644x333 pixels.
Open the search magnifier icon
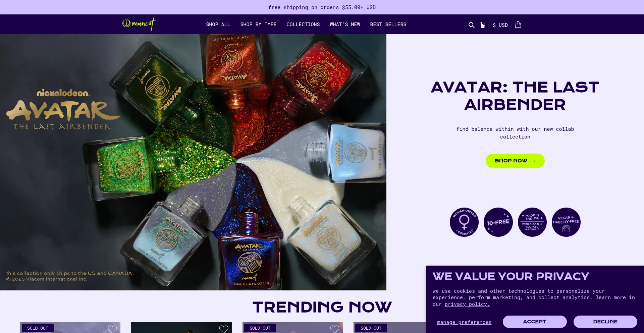(471, 25)
